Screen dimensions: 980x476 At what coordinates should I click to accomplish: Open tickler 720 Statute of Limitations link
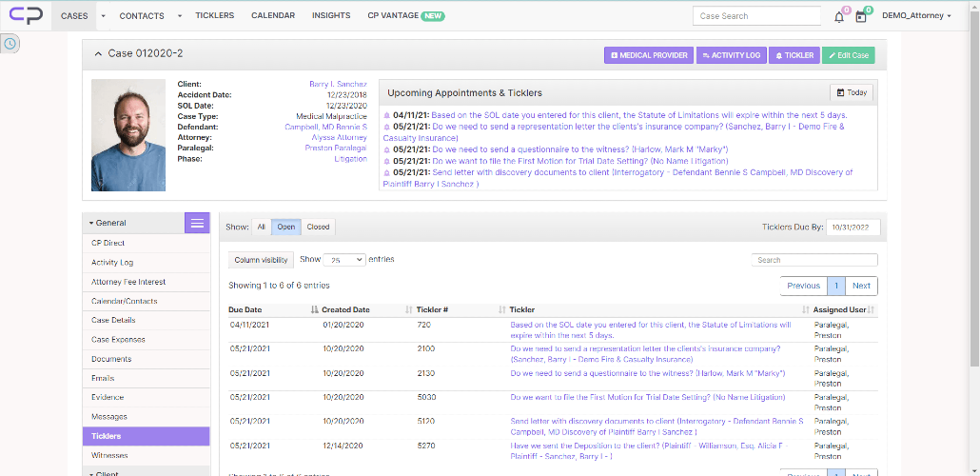tap(651, 330)
